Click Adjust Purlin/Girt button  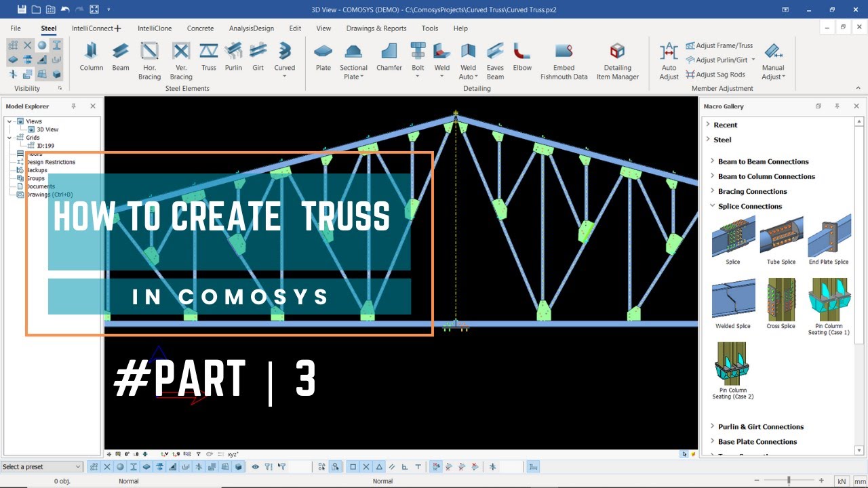720,60
